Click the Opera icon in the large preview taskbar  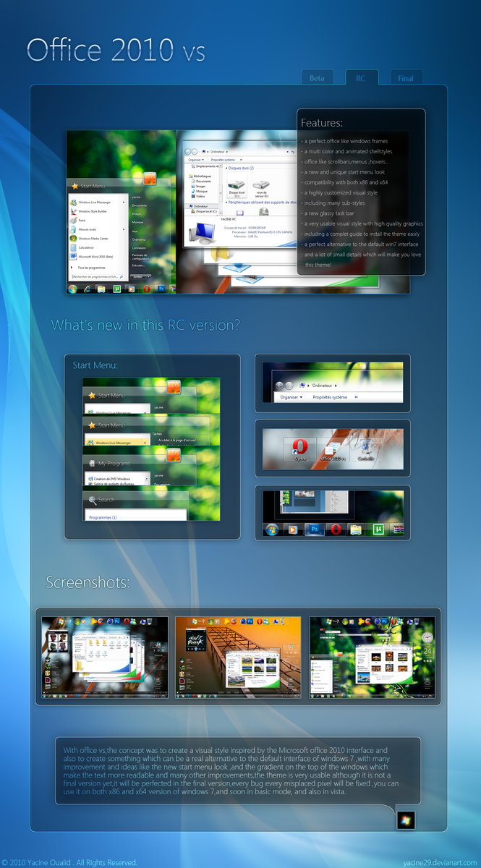click(146, 289)
